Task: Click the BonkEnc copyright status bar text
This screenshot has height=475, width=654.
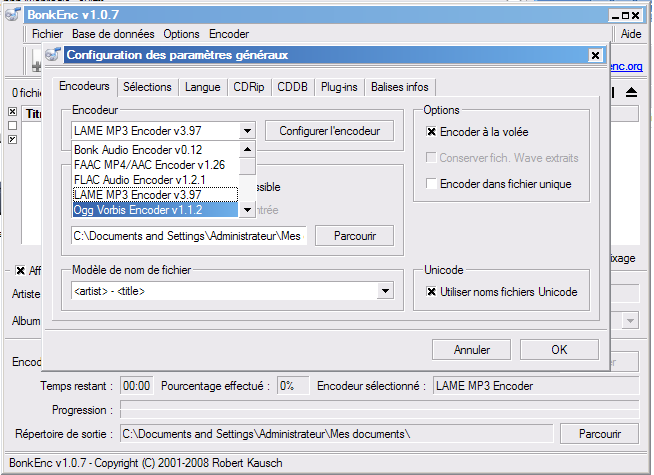Action: pos(146,462)
